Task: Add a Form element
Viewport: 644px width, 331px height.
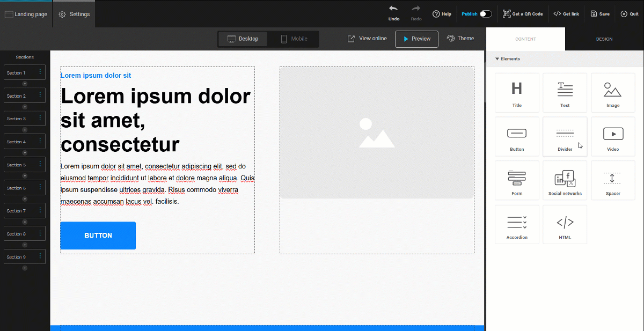Action: pyautogui.click(x=517, y=180)
